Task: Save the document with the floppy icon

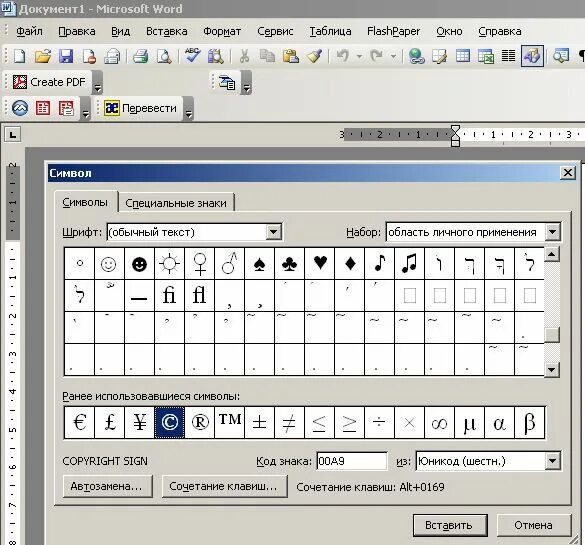Action: pos(66,56)
